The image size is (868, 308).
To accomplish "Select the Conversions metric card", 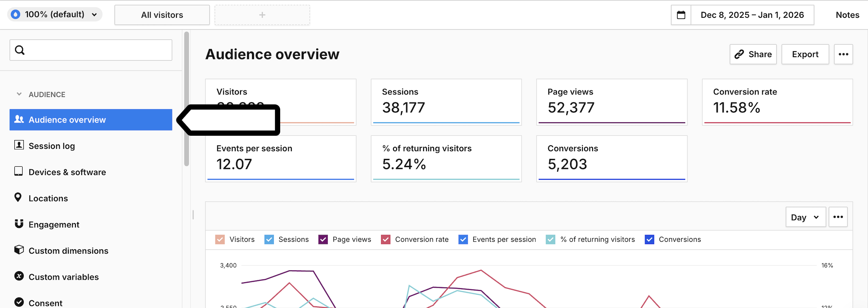I will coord(612,159).
